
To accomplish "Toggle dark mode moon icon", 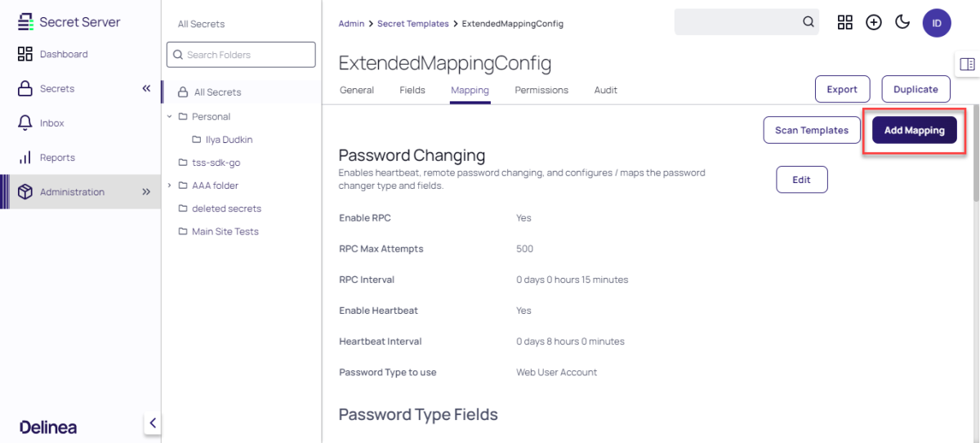I will click(902, 22).
